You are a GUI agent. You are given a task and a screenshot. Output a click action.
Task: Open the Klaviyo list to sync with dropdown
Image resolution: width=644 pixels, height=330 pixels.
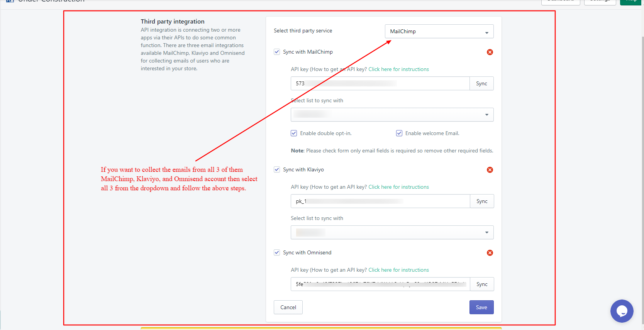[x=392, y=232]
